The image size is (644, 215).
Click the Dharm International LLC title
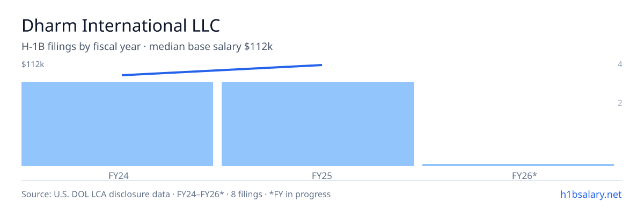pos(121,25)
